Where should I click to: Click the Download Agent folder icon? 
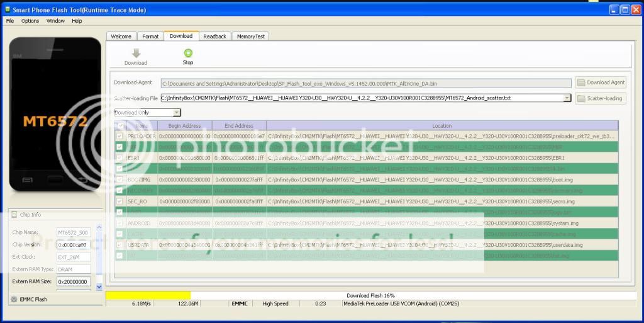[x=582, y=82]
